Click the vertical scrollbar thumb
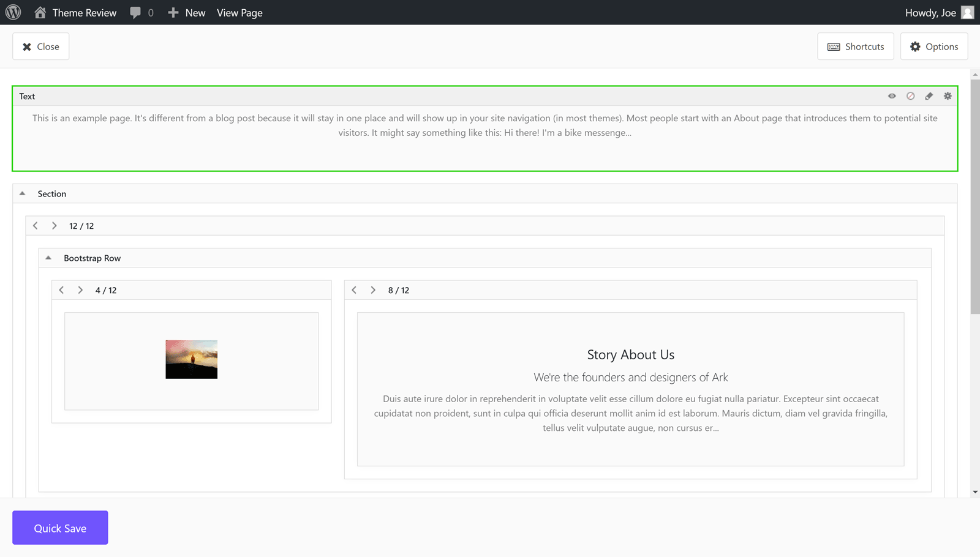Screen dimensions: 980x557 click(x=975, y=196)
